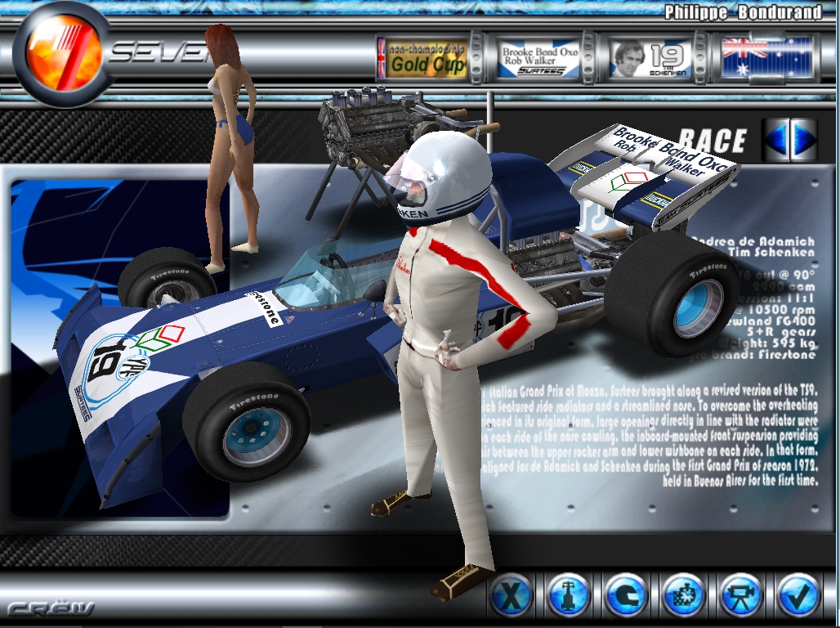
Task: Select the driver 19 Schenken card
Action: [x=650, y=58]
